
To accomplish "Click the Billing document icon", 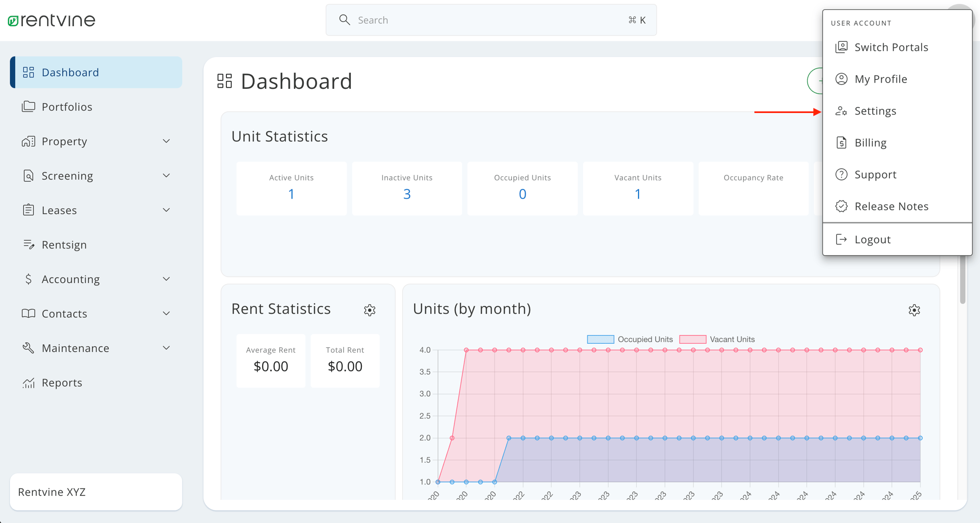I will click(841, 143).
